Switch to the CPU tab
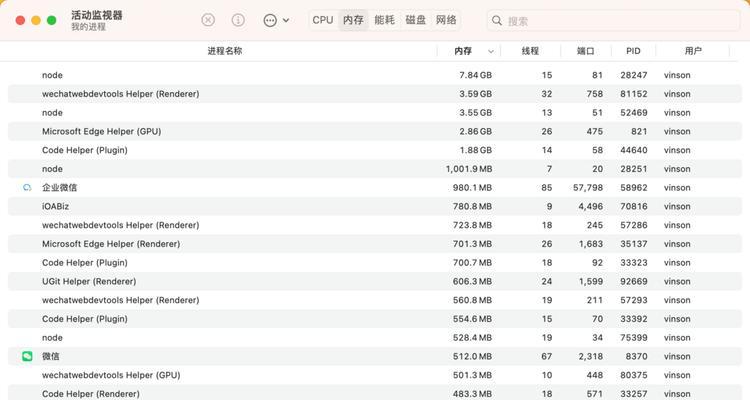The height and width of the screenshot is (400, 750). 323,20
